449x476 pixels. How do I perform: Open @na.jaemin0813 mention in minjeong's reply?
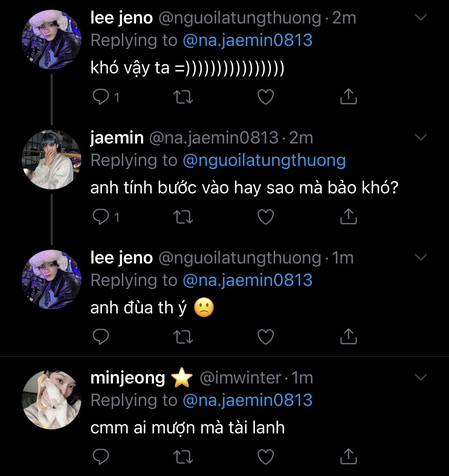(x=248, y=400)
